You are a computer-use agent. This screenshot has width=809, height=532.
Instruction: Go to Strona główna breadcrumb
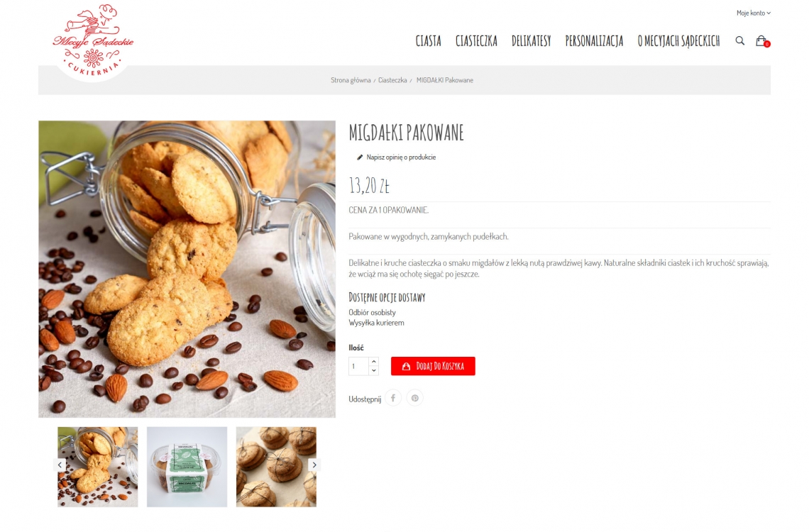351,80
